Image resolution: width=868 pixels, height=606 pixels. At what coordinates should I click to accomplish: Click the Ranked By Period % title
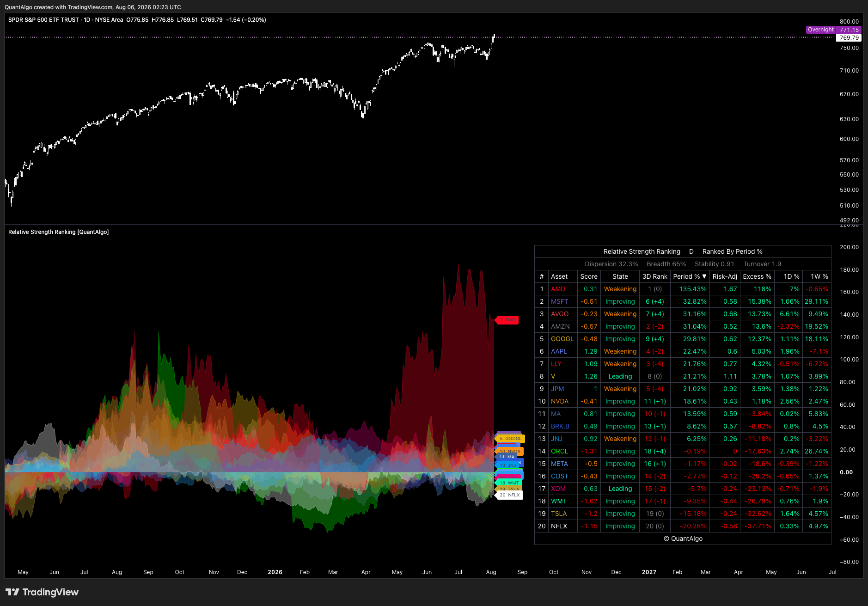(732, 251)
